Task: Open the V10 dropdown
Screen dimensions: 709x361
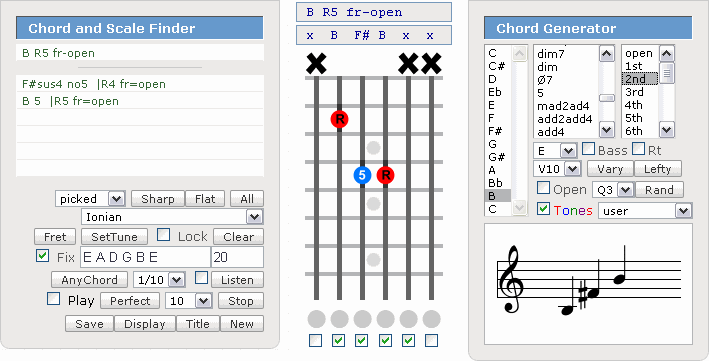Action: [x=557, y=169]
